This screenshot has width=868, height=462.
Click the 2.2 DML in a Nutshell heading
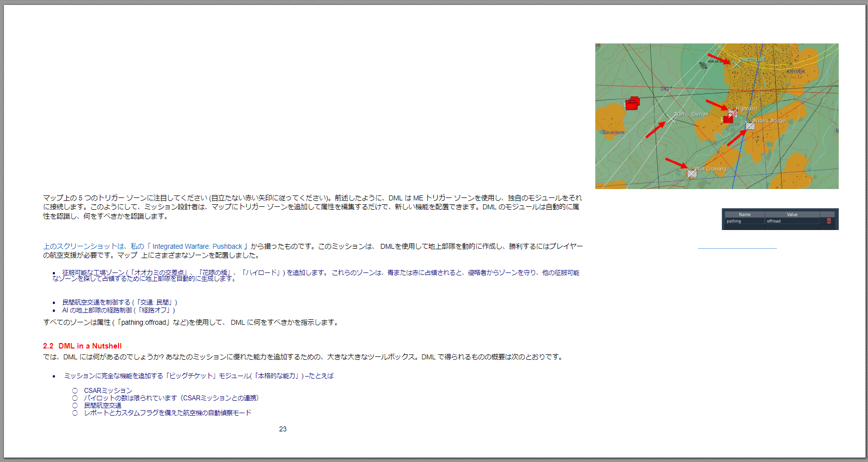pos(82,346)
